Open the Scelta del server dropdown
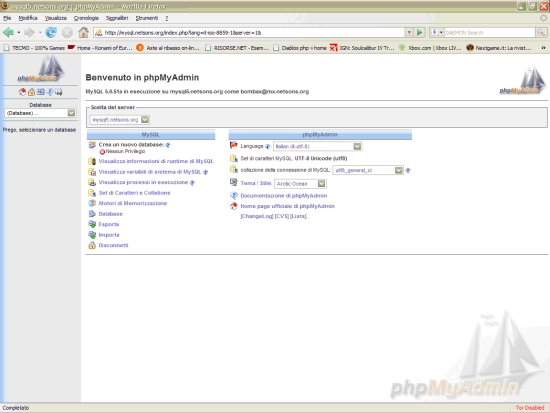 [120, 120]
